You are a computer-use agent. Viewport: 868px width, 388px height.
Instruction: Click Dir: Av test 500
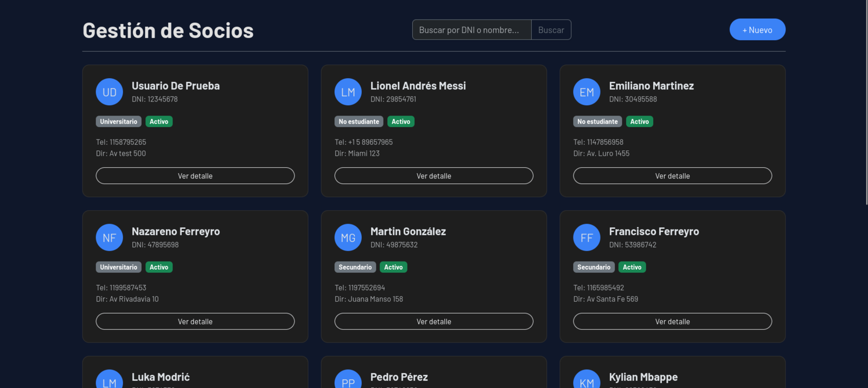tap(121, 154)
